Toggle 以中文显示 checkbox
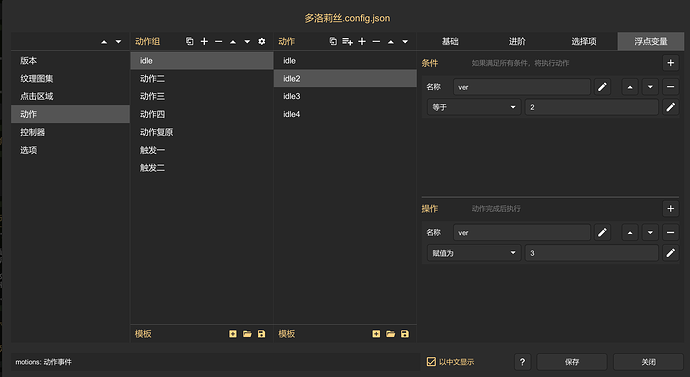 [x=431, y=362]
